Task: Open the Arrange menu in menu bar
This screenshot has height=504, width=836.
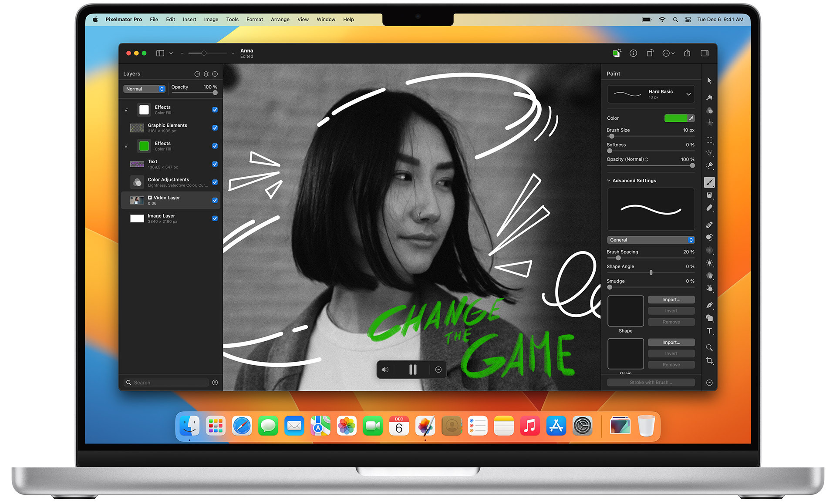Action: tap(280, 19)
